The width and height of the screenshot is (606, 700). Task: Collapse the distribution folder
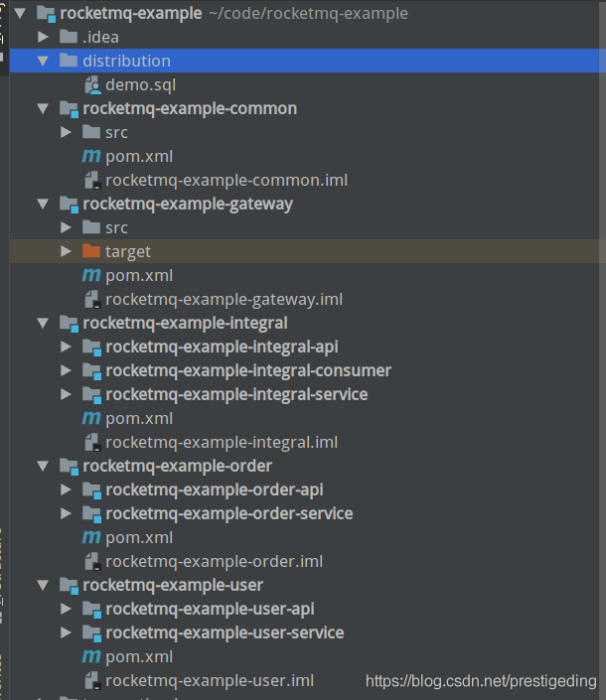[x=43, y=62]
